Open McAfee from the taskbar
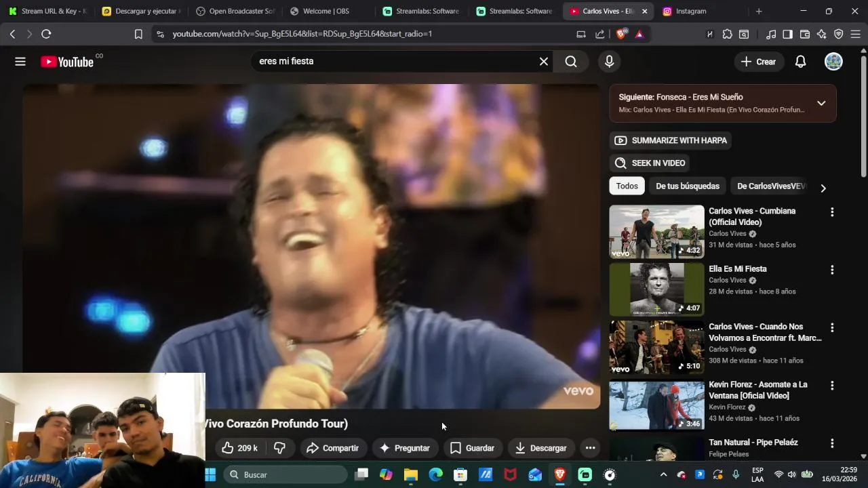868x488 pixels. pos(510,474)
